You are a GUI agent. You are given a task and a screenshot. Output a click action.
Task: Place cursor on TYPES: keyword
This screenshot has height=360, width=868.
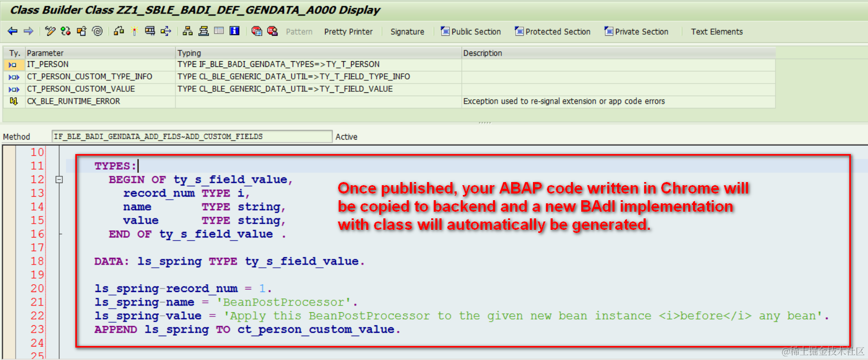(115, 166)
